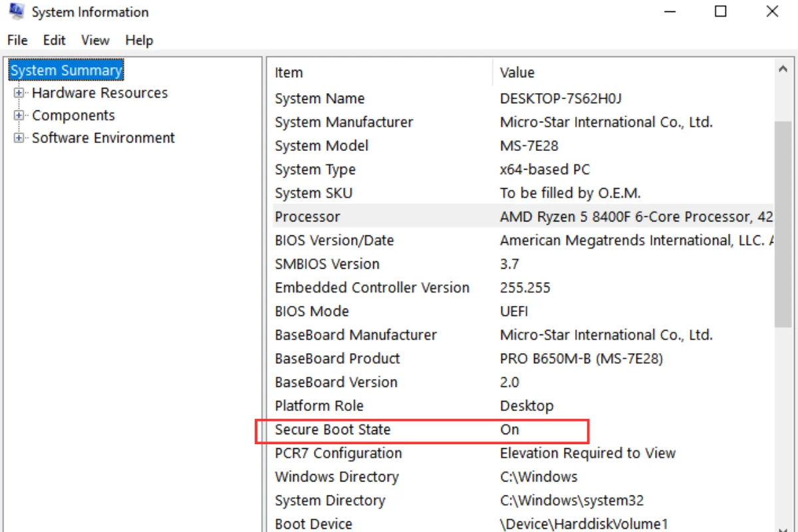
Task: Click the PRO B650M-B (MS-7E28) value
Action: point(581,358)
